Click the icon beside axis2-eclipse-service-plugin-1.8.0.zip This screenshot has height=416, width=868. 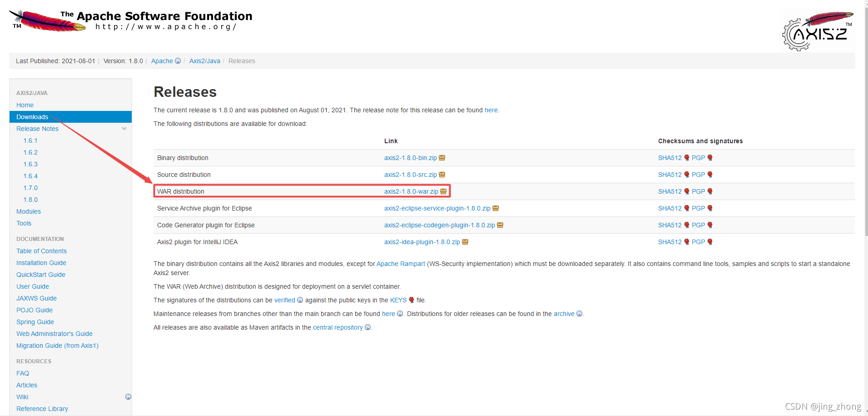[496, 208]
